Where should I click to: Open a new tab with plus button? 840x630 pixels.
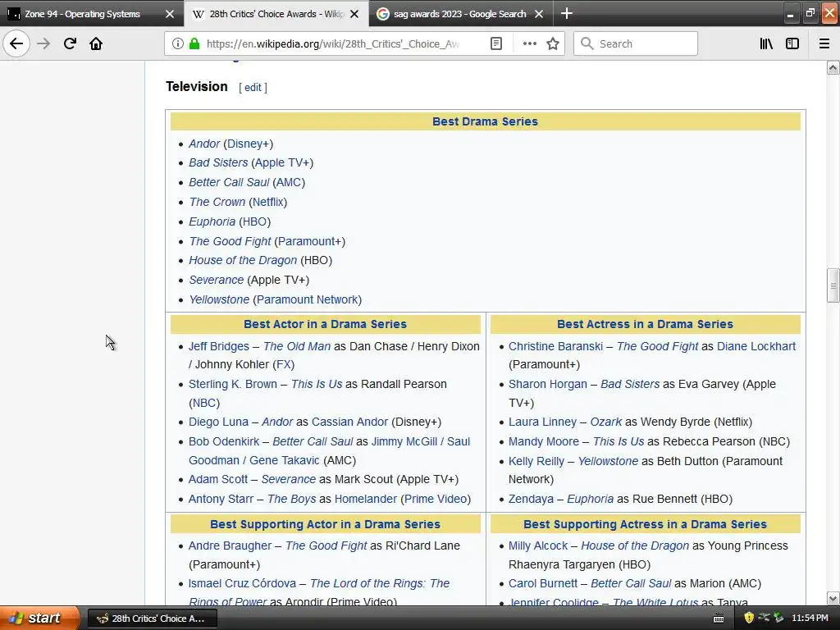click(566, 13)
